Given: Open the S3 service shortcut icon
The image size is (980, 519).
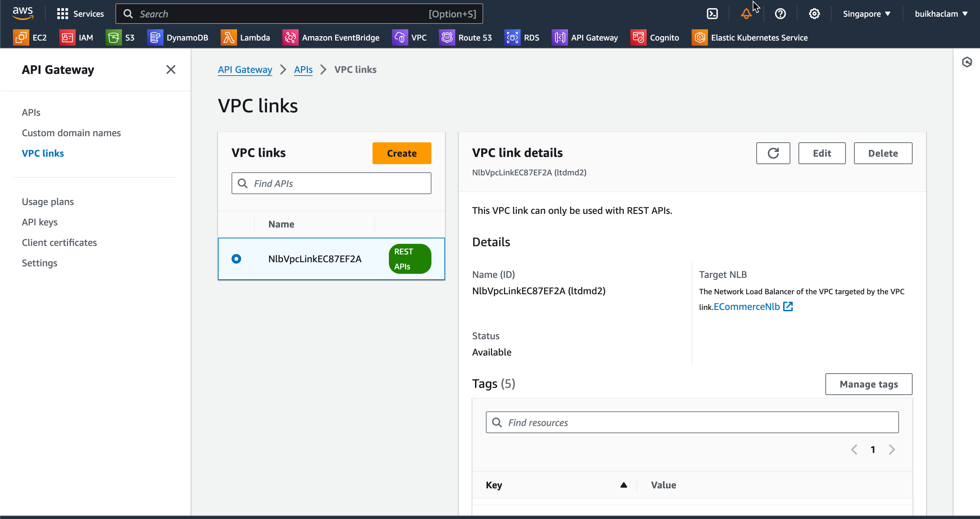Looking at the screenshot, I should (x=113, y=37).
